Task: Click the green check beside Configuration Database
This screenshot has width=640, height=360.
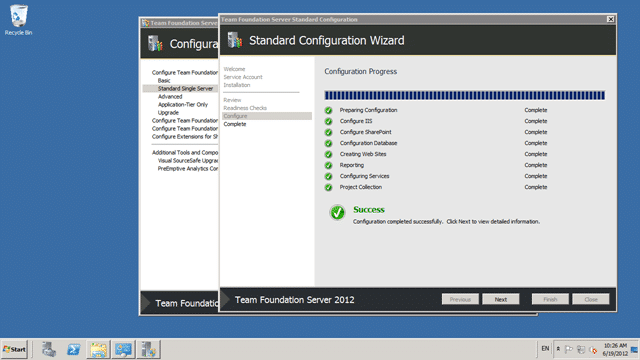Action: pos(328,143)
